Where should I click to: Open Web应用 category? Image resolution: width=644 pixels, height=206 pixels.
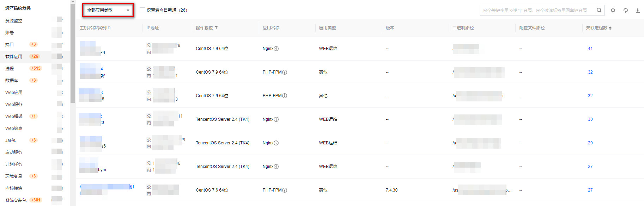coord(14,92)
